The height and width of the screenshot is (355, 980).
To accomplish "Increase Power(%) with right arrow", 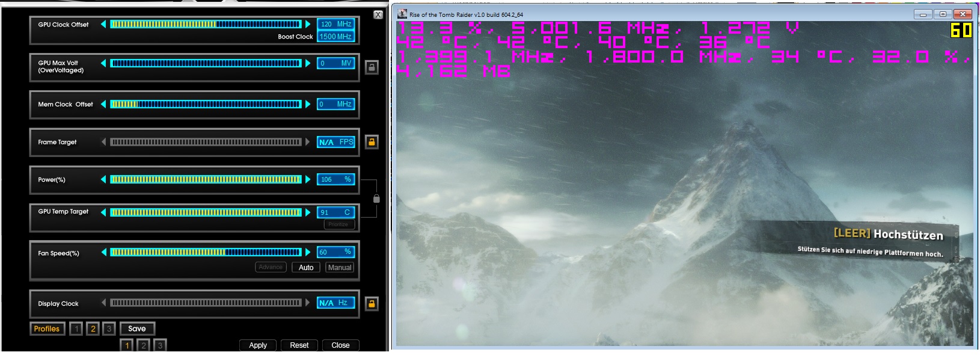I will click(x=308, y=179).
